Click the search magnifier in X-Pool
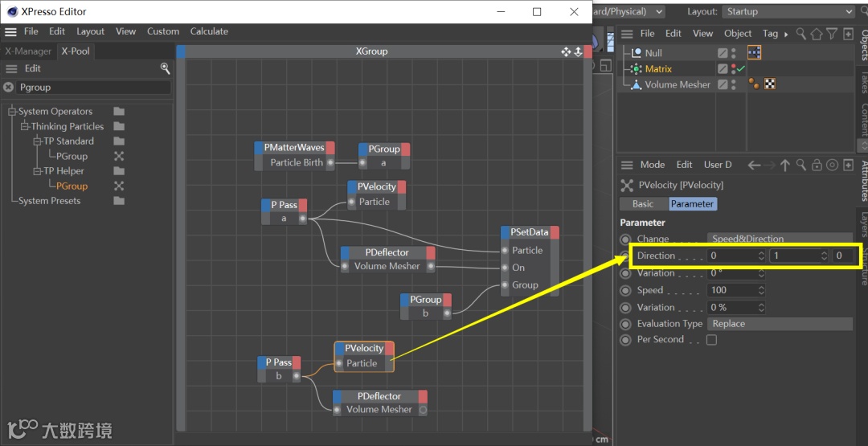868x446 pixels. (165, 68)
